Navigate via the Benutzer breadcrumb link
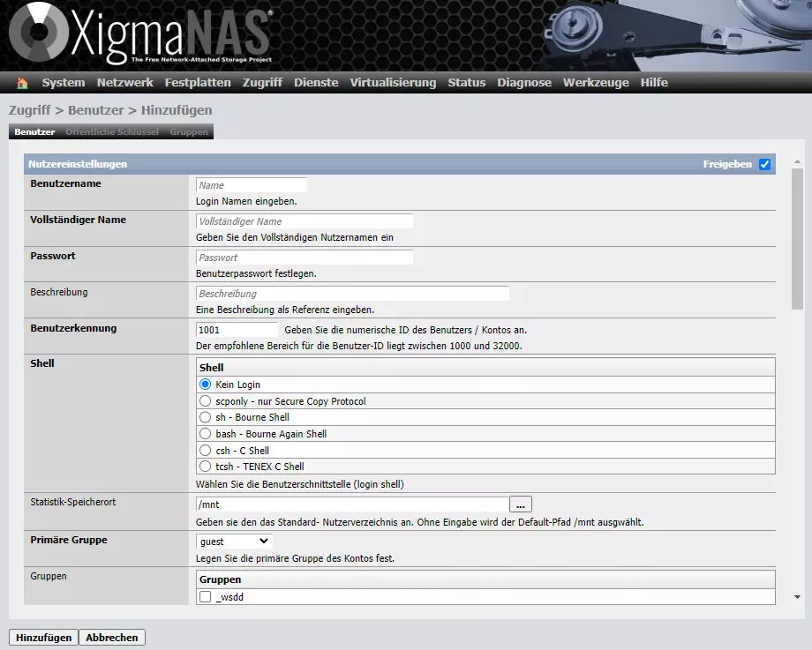812x650 pixels. pyautogui.click(x=95, y=109)
